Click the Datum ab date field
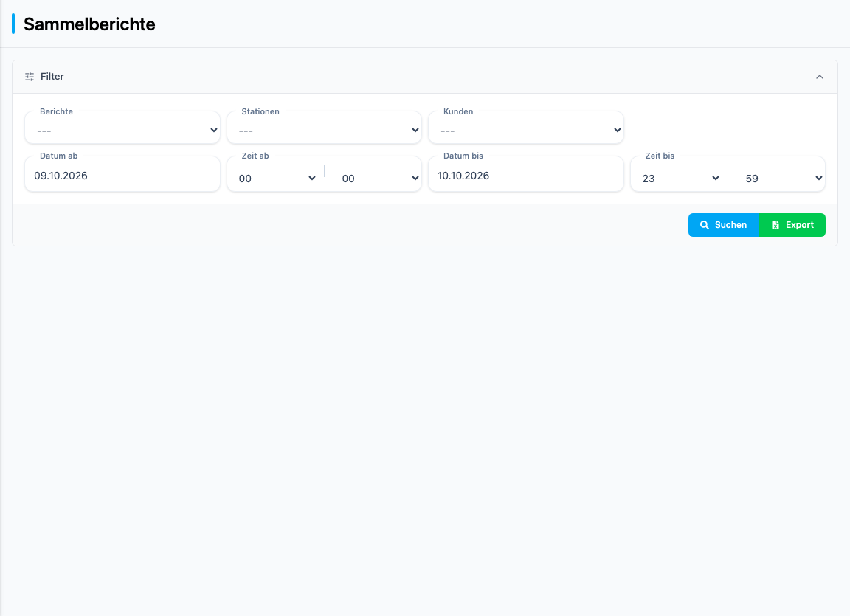This screenshot has width=850, height=616. coord(122,176)
